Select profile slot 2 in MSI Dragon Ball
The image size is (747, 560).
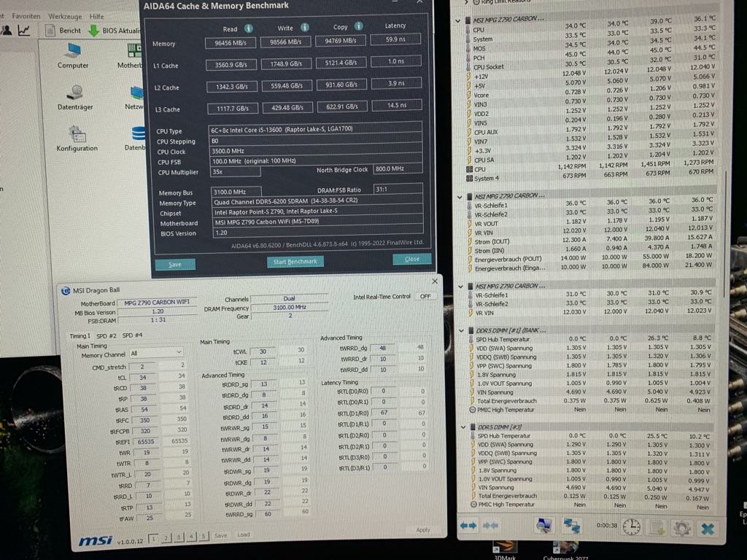[166, 537]
